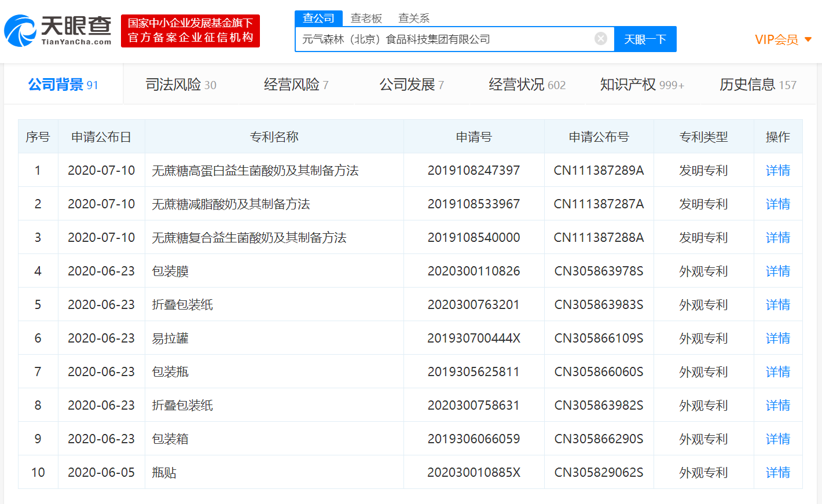Viewport: 822px width, 504px height.
Task: Open the 经营风险 section
Action: tap(288, 84)
